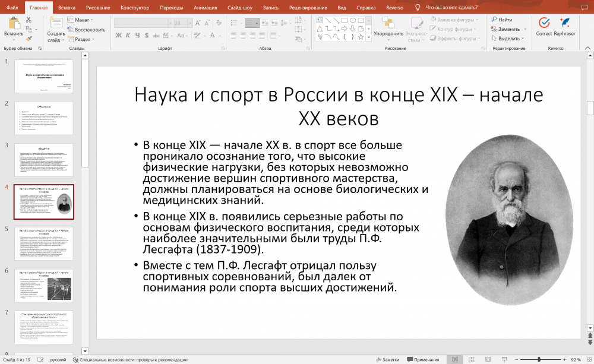The width and height of the screenshot is (594, 364).
Task: Click the zoom slider in status bar
Action: point(539,360)
